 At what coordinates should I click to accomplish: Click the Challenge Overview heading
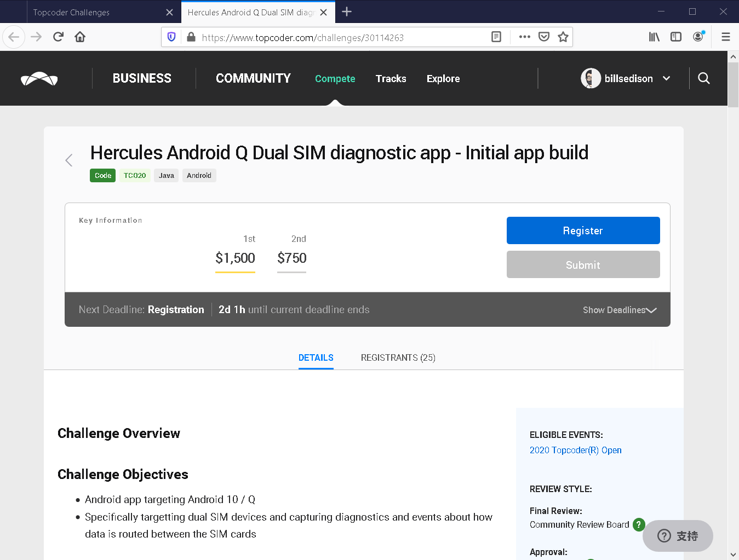click(119, 433)
